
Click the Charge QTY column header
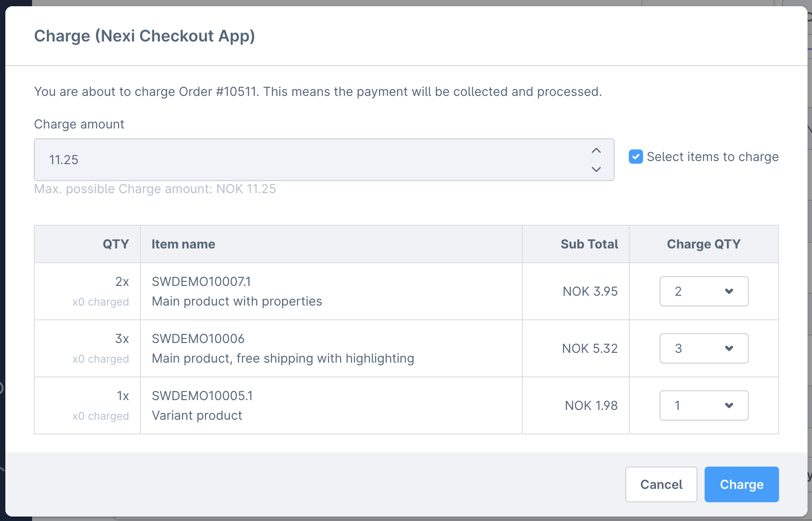[x=703, y=244]
